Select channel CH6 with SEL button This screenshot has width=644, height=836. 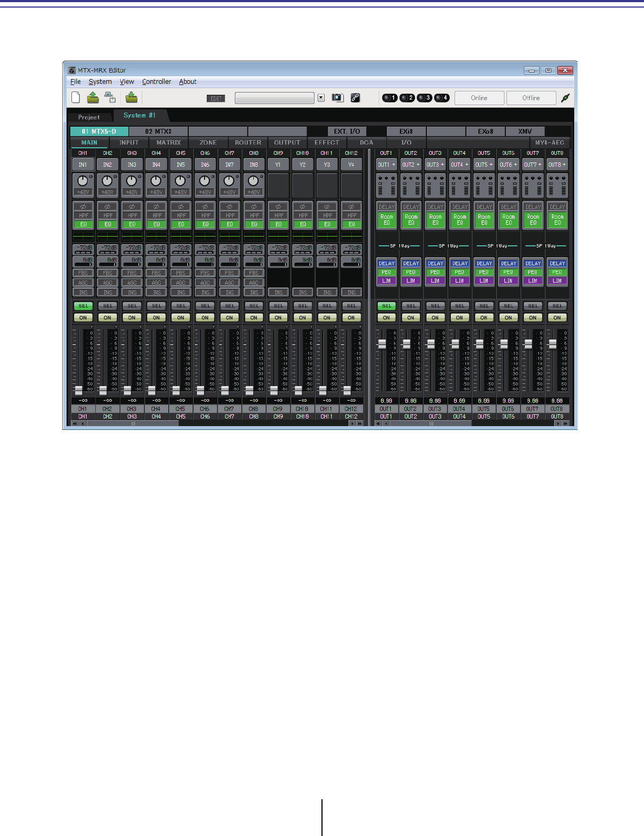(x=205, y=306)
